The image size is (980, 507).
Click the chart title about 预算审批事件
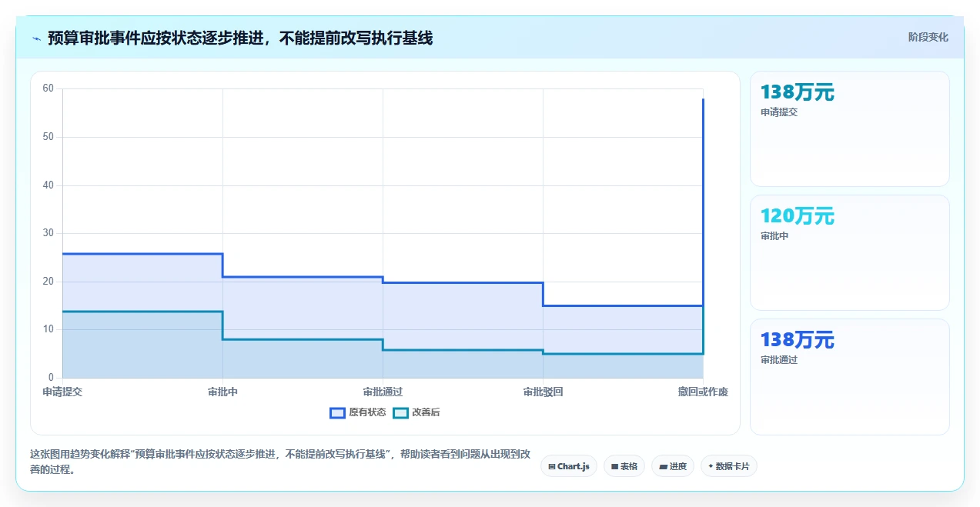click(x=240, y=38)
